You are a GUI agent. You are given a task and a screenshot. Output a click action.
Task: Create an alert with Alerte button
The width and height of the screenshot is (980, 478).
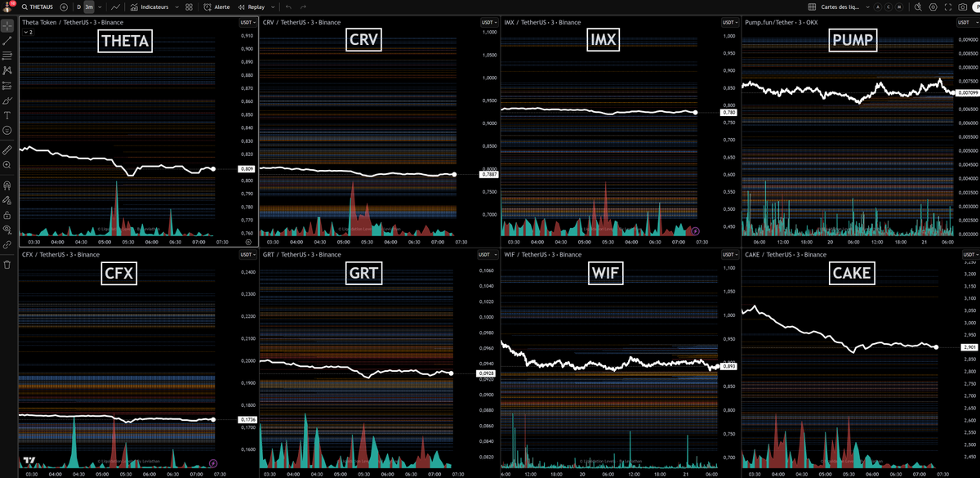[217, 7]
